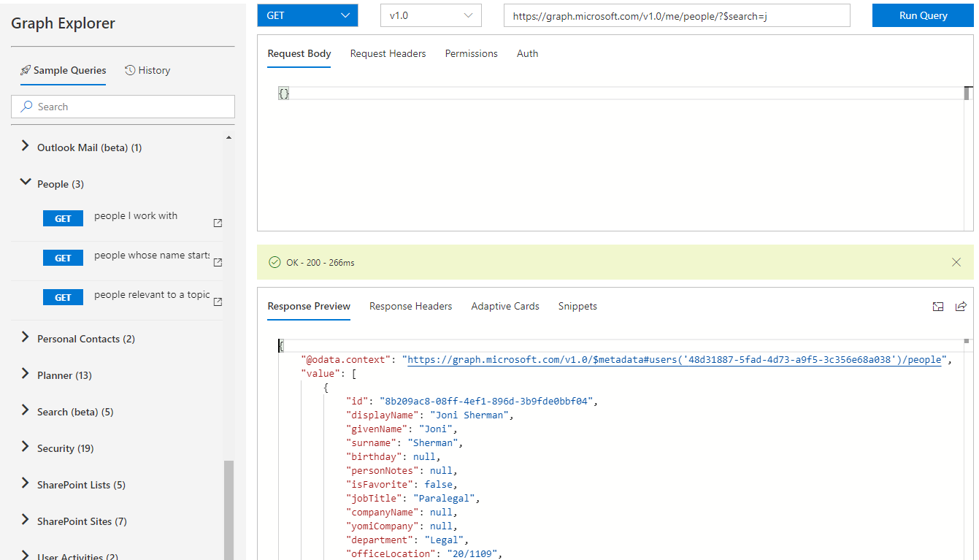Click the sample queries Search box
The image size is (979, 560).
[x=123, y=107]
